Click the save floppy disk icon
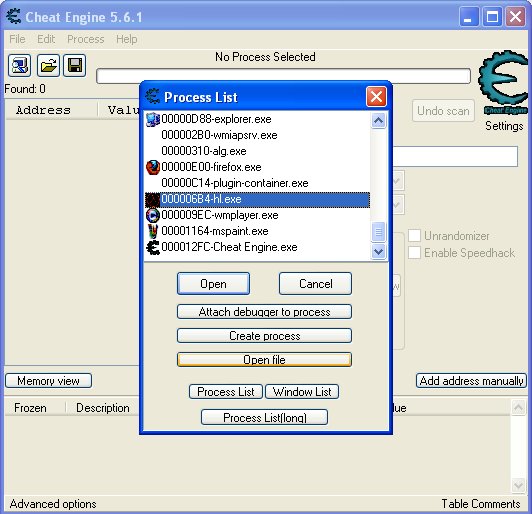Image resolution: width=532 pixels, height=514 pixels. pyautogui.click(x=75, y=65)
